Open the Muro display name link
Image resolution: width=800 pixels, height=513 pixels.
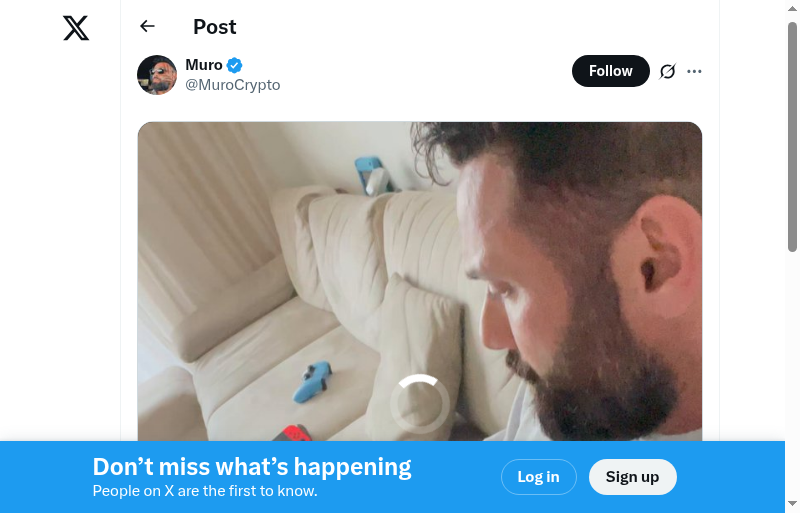[204, 65]
